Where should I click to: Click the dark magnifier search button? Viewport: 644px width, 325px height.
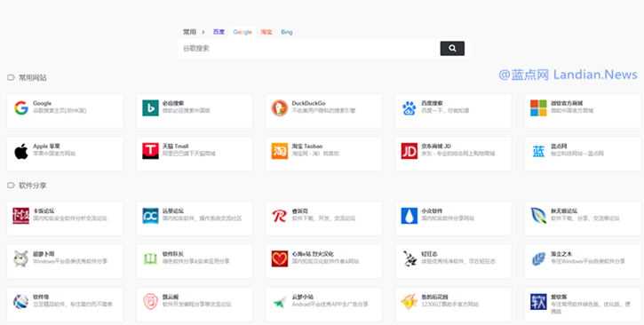(x=452, y=49)
